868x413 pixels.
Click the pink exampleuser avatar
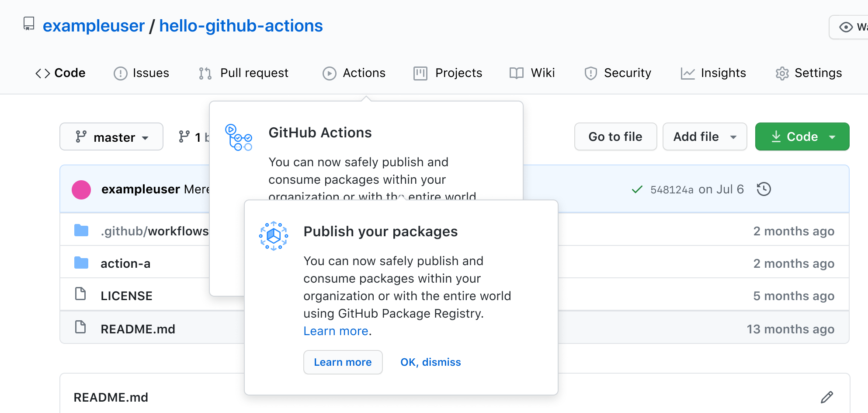[81, 189]
